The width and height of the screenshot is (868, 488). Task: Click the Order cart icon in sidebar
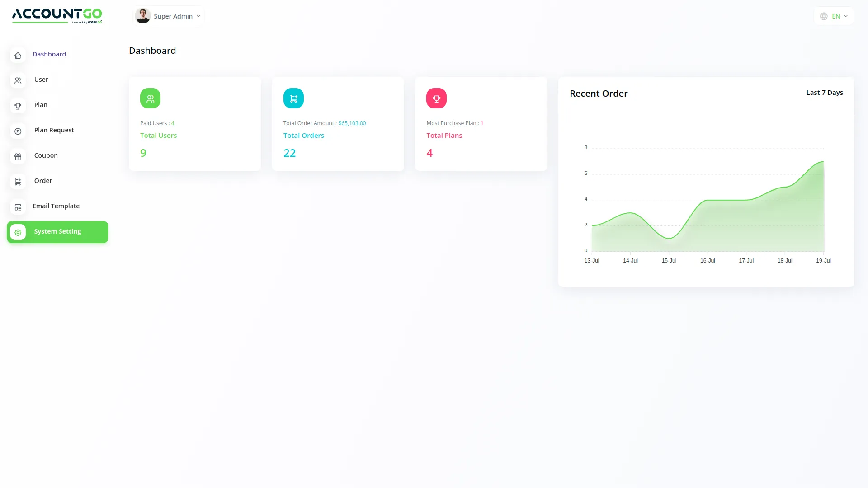18,182
